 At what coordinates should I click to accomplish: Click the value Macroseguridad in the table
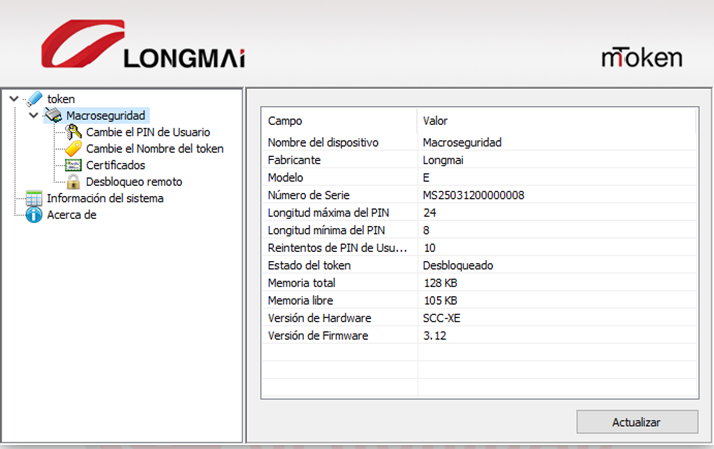click(462, 143)
